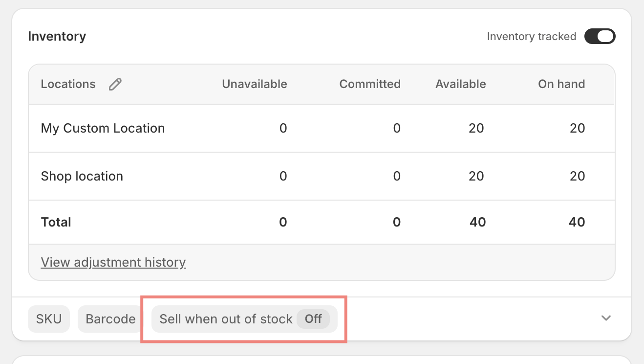This screenshot has width=644, height=364.
Task: Open the View adjustment history link
Action: tap(113, 262)
